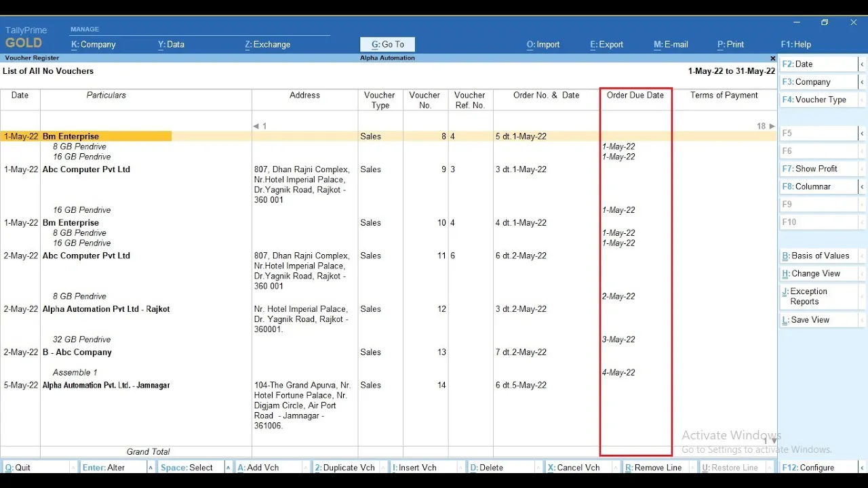Click the F8: Columnar button
868x488 pixels.
point(818,186)
